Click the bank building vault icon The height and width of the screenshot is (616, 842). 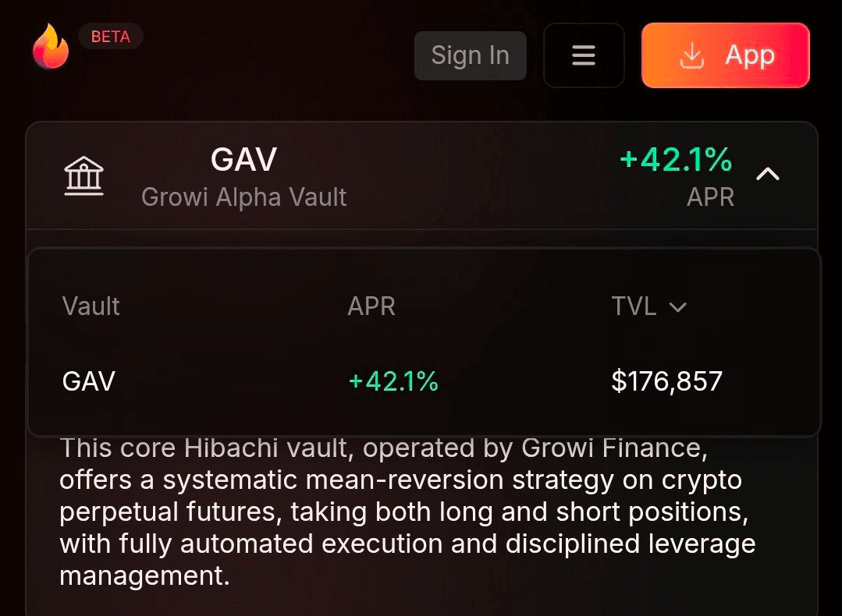coord(83,175)
